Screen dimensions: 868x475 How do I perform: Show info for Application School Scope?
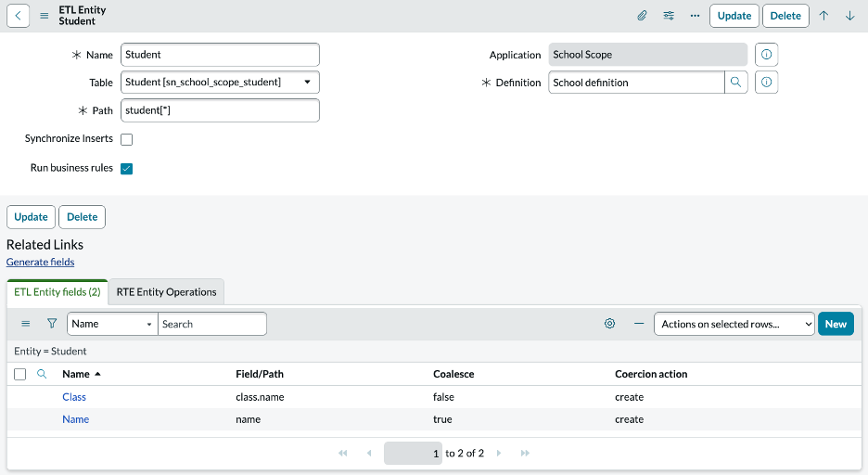(x=766, y=55)
